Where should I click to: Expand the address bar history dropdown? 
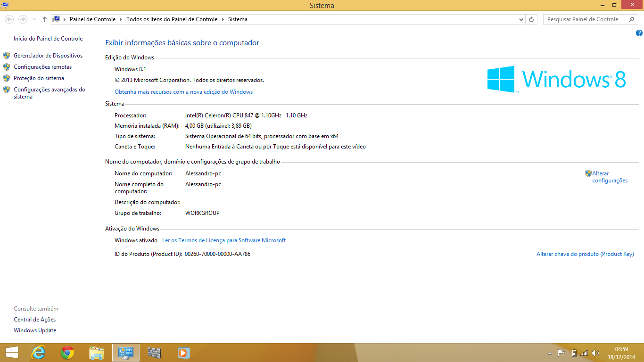tap(521, 19)
